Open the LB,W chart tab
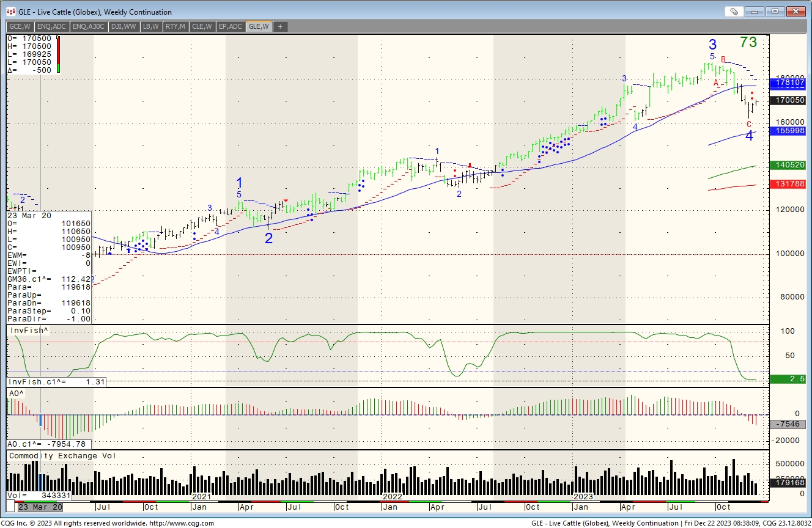The width and height of the screenshot is (812, 528). coord(151,26)
